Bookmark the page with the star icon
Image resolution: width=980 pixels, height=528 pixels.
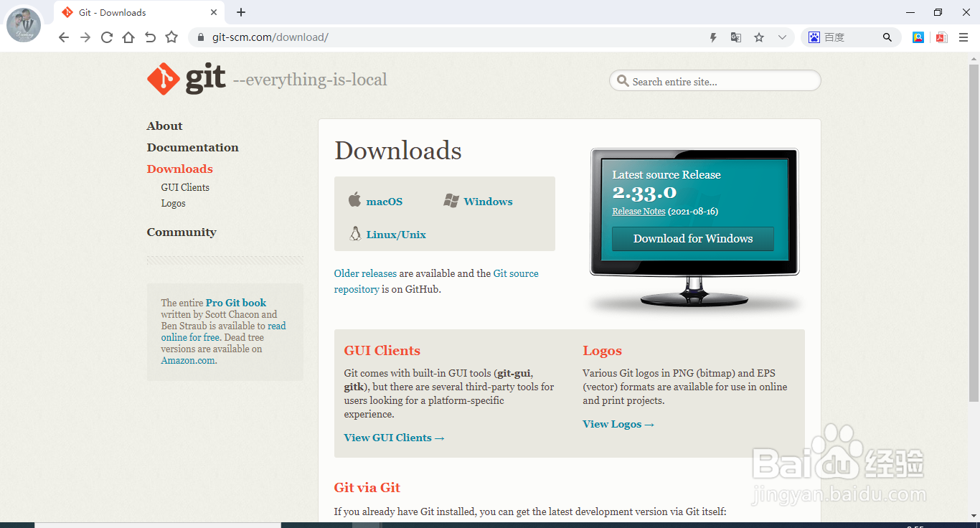click(759, 37)
